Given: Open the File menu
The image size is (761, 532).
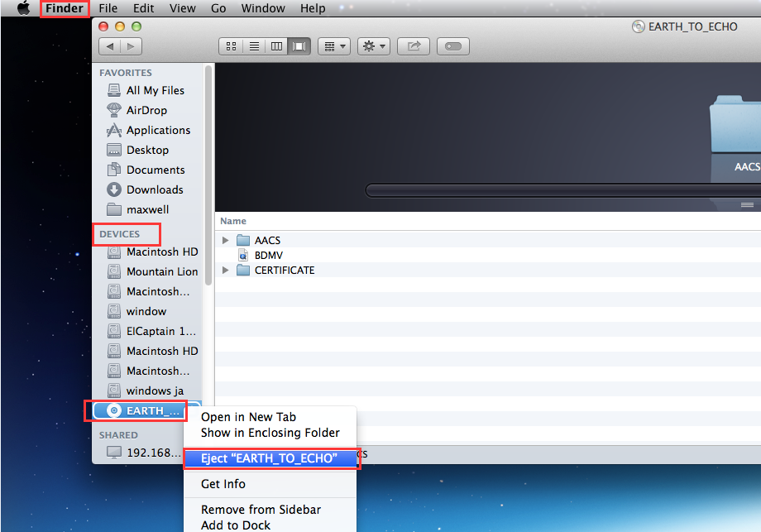Looking at the screenshot, I should 108,8.
